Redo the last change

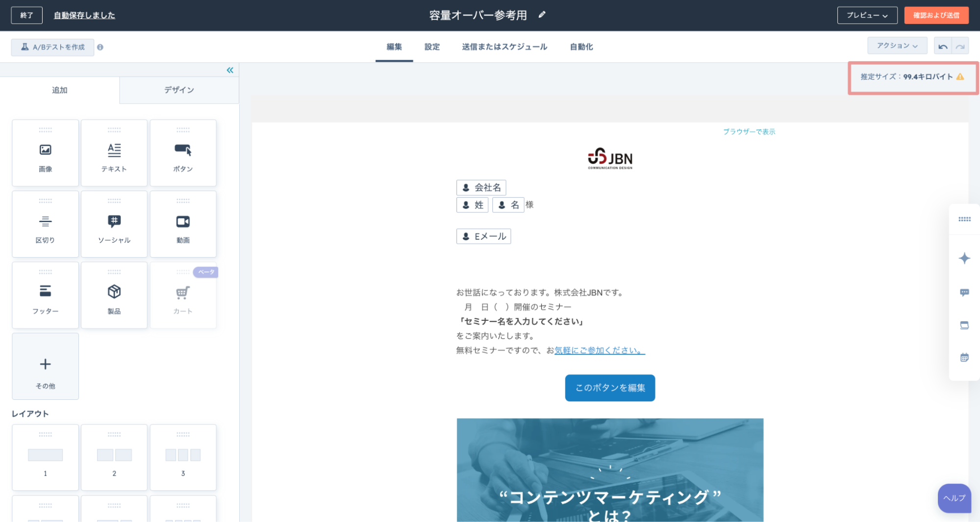pos(960,46)
